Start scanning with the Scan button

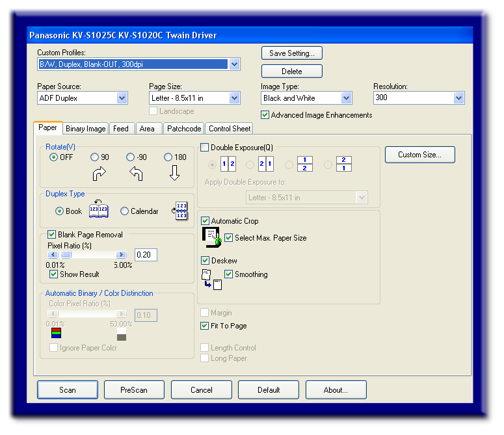[68, 390]
